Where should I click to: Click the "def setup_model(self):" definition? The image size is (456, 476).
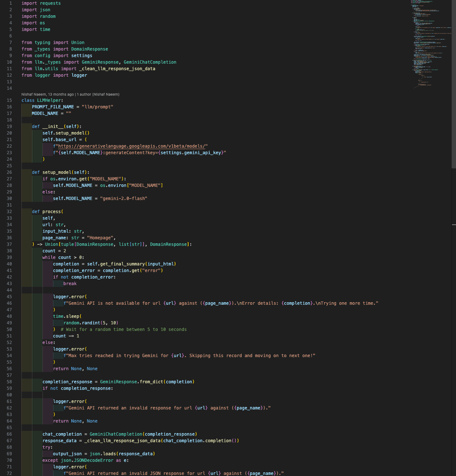point(61,172)
